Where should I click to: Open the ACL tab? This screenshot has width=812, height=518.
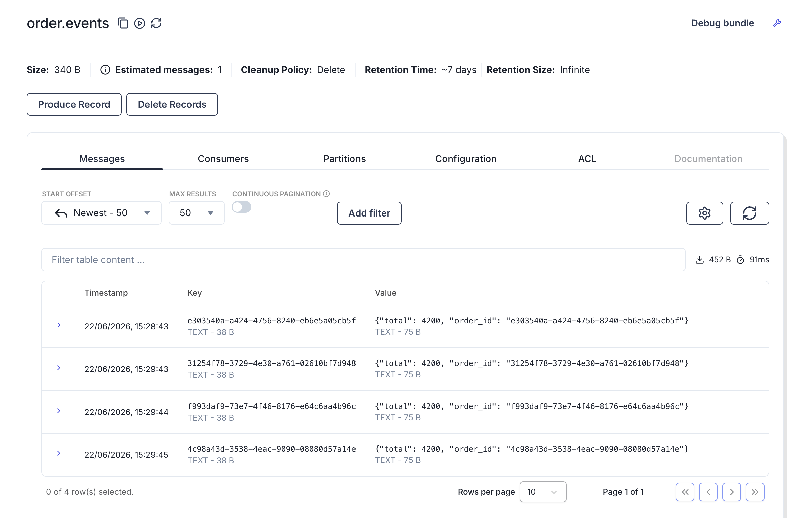coord(587,159)
